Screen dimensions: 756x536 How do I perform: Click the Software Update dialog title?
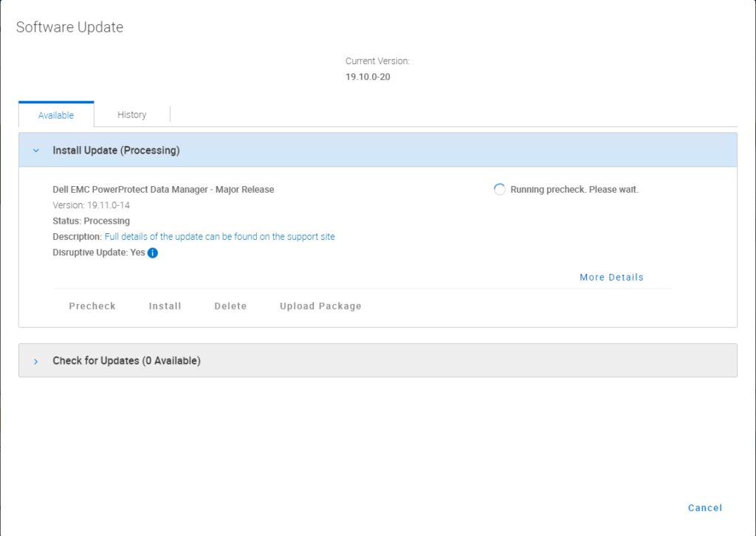pyautogui.click(x=69, y=27)
